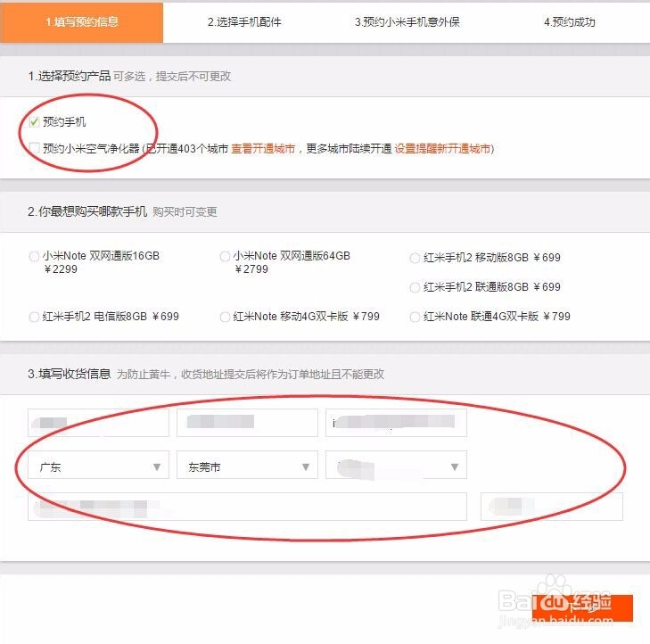
Task: Open step 4.预约成功
Action: [570, 22]
